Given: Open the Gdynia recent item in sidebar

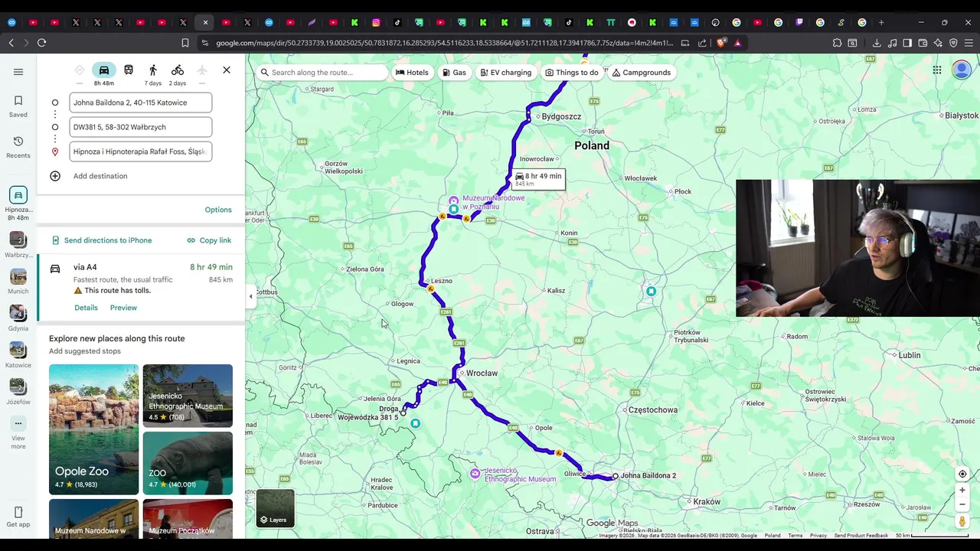Looking at the screenshot, I should point(18,318).
